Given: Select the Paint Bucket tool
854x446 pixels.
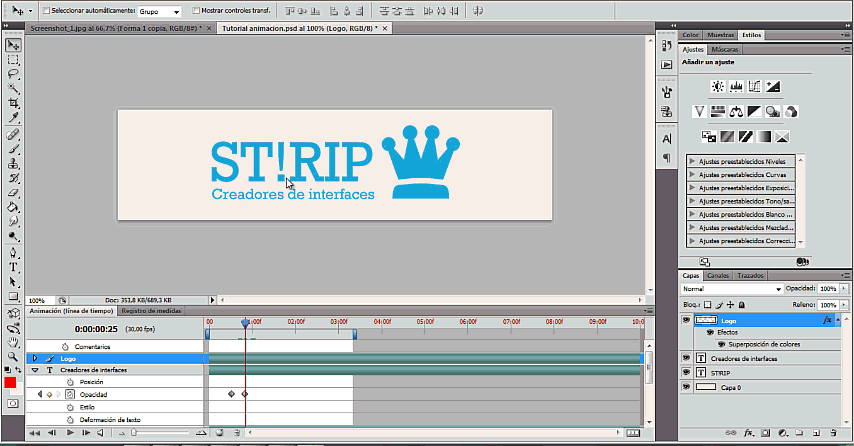Looking at the screenshot, I should (13, 207).
